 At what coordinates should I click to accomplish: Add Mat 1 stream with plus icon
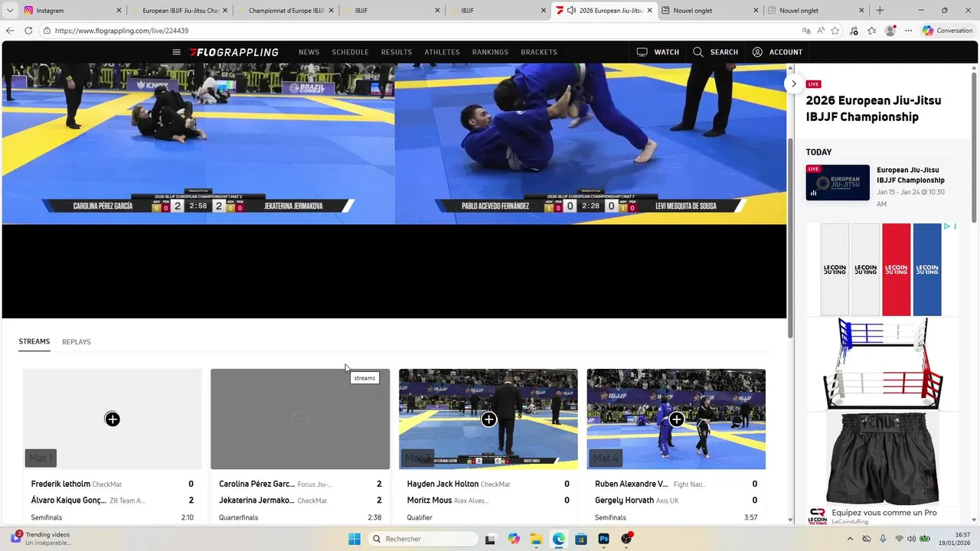pyautogui.click(x=113, y=419)
